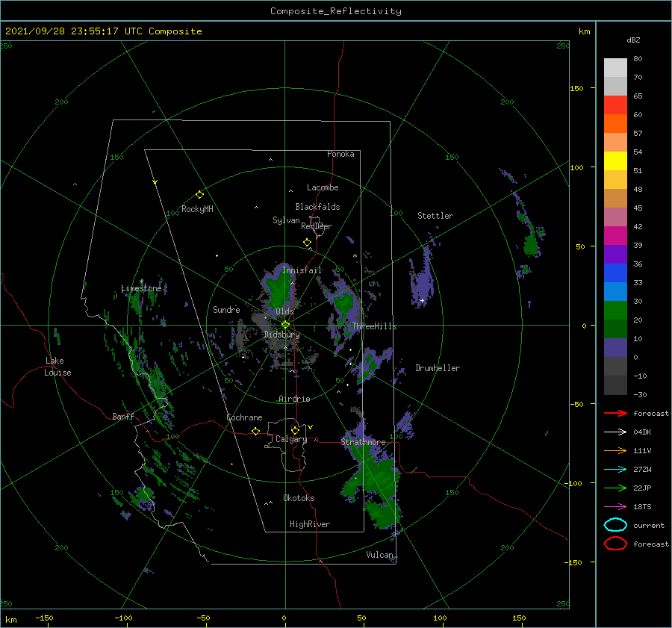Click the Didsbury label

[x=282, y=335]
